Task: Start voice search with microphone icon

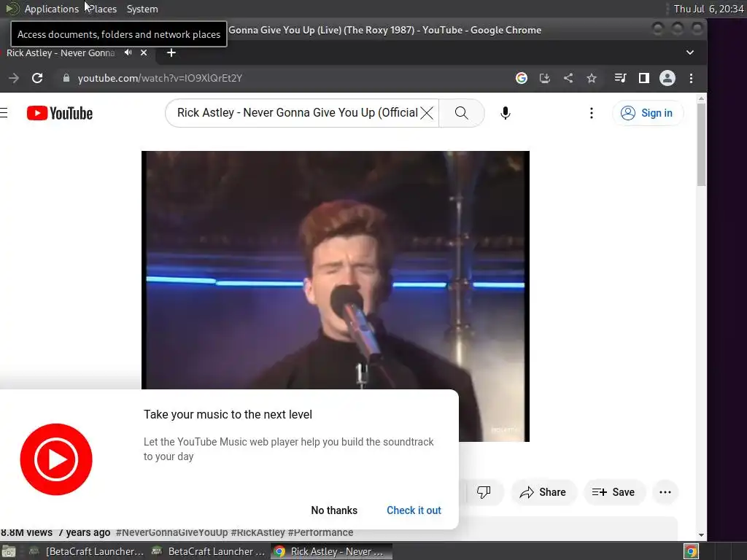Action: [506, 113]
